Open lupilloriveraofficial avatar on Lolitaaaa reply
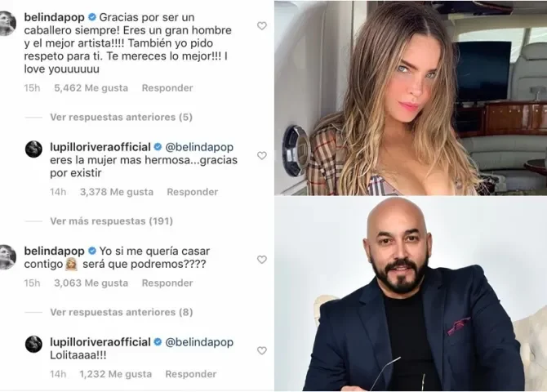 (33, 345)
